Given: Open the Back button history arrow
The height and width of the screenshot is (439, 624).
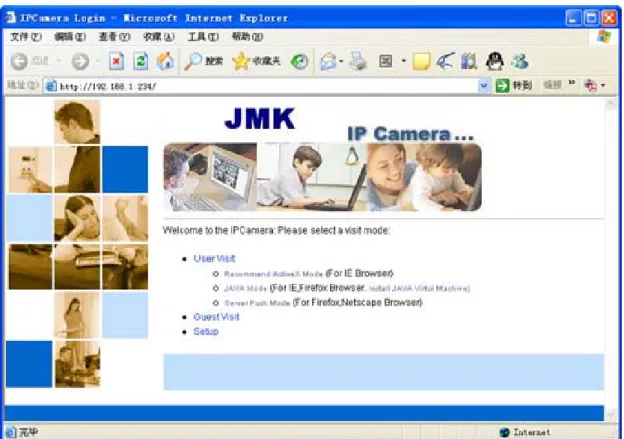Looking at the screenshot, I should click(x=59, y=61).
